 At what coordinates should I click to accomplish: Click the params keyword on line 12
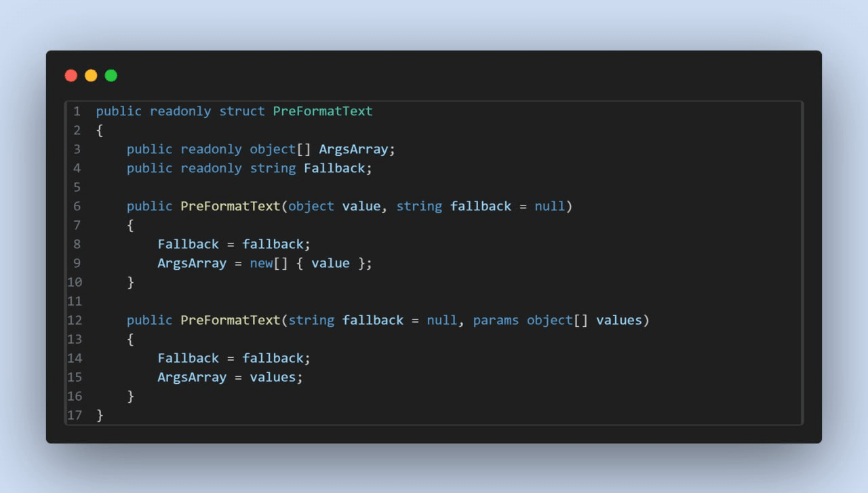pos(496,320)
